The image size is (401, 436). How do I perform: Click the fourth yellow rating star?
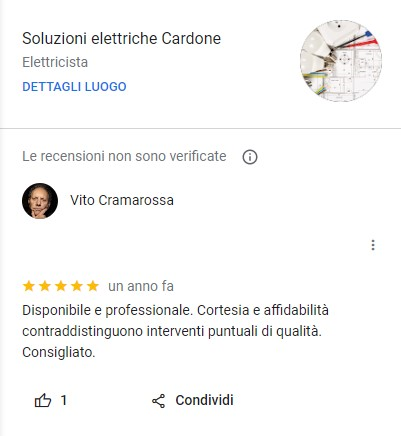click(x=77, y=286)
